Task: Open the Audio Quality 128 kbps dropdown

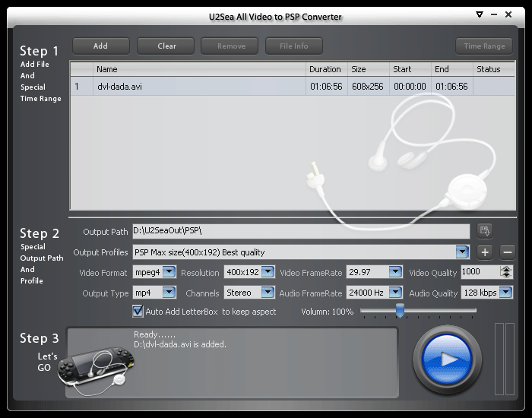Action: click(505, 293)
